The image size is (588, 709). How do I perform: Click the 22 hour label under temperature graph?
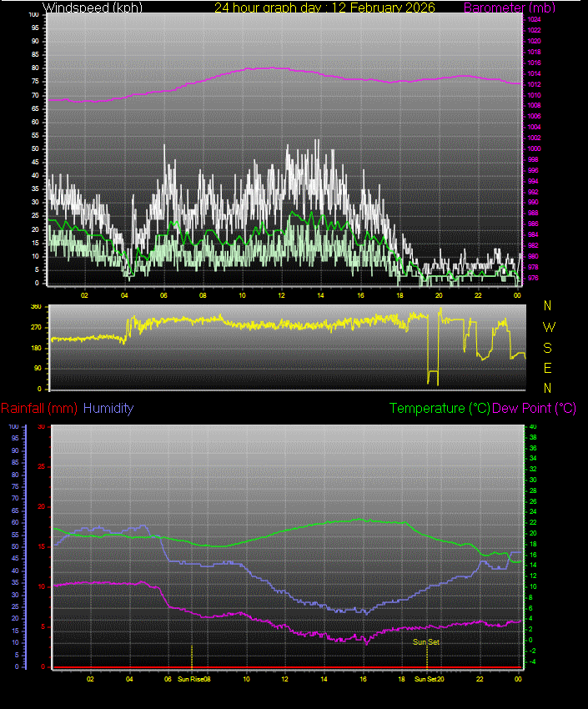click(480, 679)
